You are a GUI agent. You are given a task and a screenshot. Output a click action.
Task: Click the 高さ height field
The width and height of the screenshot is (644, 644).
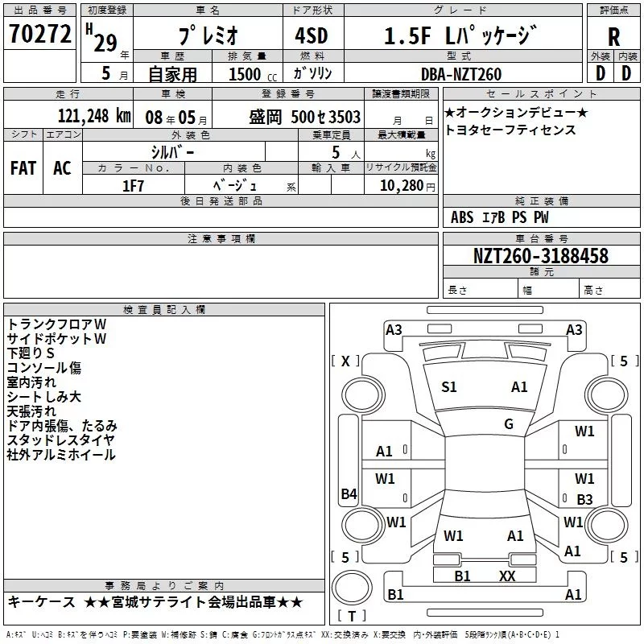tap(610, 288)
